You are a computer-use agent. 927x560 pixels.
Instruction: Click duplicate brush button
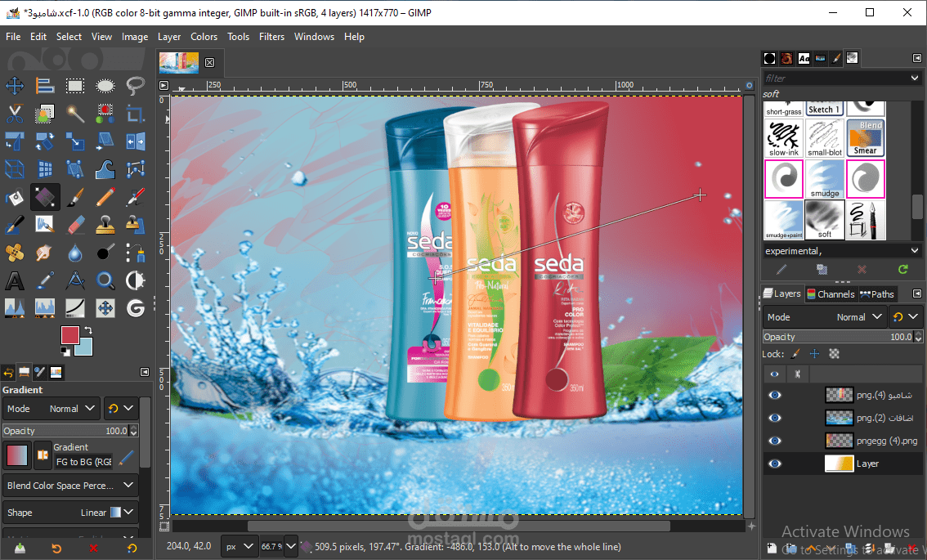[822, 269]
